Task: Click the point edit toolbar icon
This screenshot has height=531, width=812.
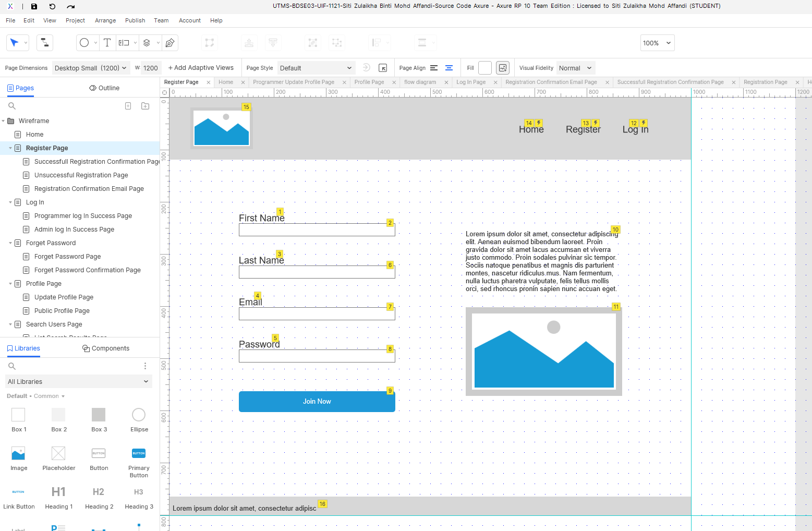Action: click(210, 43)
